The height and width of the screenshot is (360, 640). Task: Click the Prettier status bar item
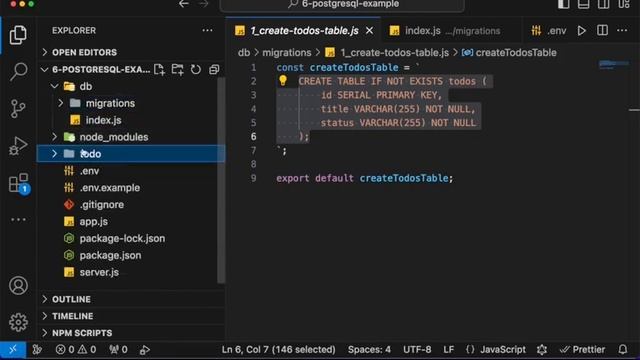click(582, 350)
